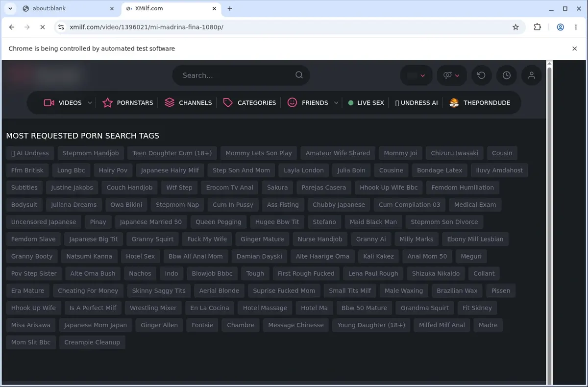This screenshot has width=588, height=387.
Task: Select the Justine Jakobs tag
Action: click(x=72, y=188)
